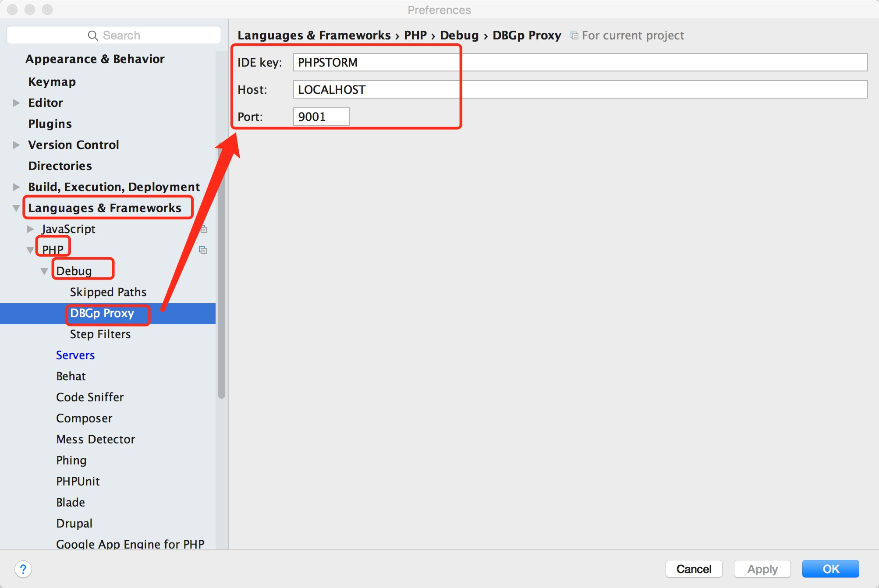Expand the JavaScript node
879x588 pixels.
(30, 229)
